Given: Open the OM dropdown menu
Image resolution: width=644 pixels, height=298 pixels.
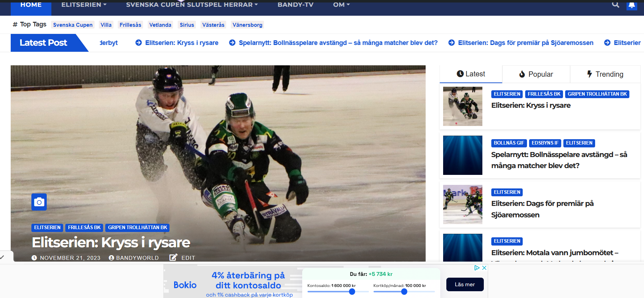Looking at the screenshot, I should pyautogui.click(x=341, y=5).
